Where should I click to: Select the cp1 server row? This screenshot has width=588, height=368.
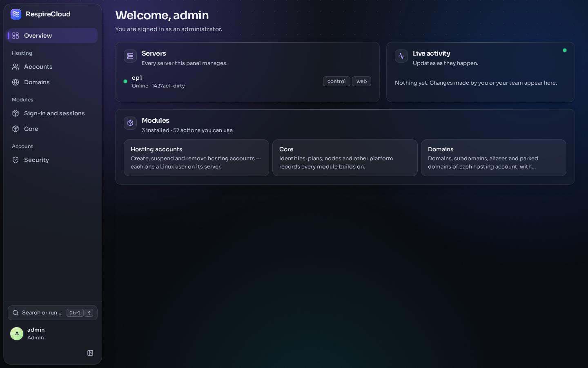247,81
